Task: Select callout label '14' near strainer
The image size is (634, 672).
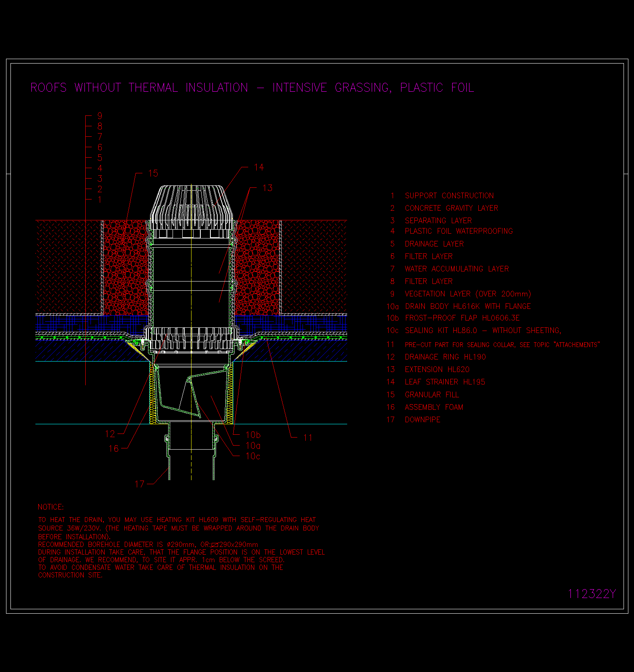Action: point(259,167)
